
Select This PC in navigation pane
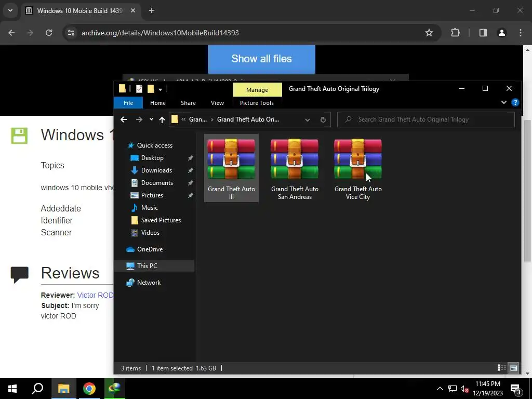[x=147, y=266]
